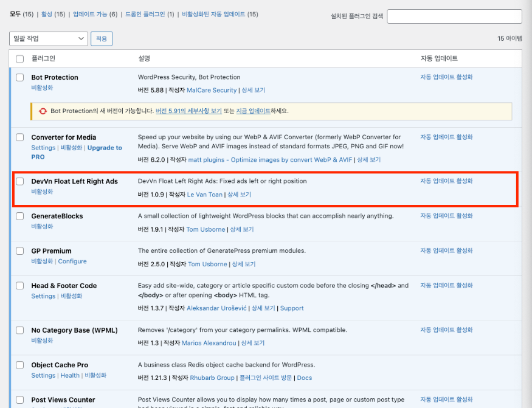Toggle the select-all checkbox in table header
This screenshot has height=408, width=532.
tap(20, 59)
